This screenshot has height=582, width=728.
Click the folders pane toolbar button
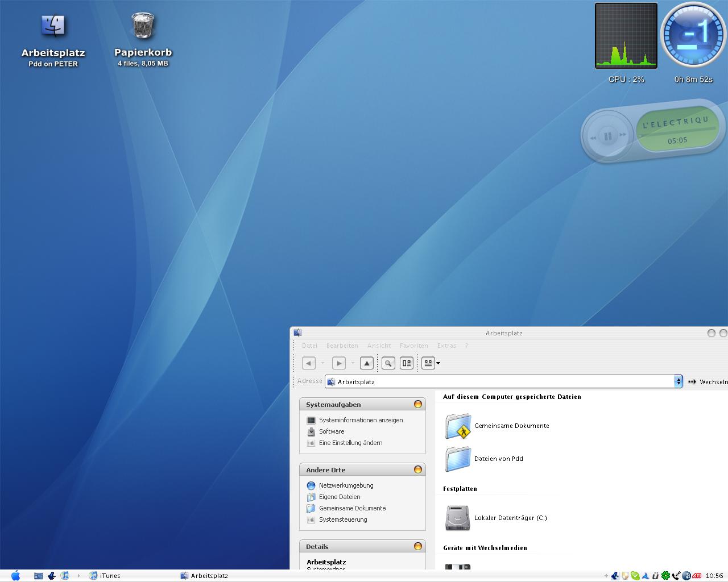point(406,363)
